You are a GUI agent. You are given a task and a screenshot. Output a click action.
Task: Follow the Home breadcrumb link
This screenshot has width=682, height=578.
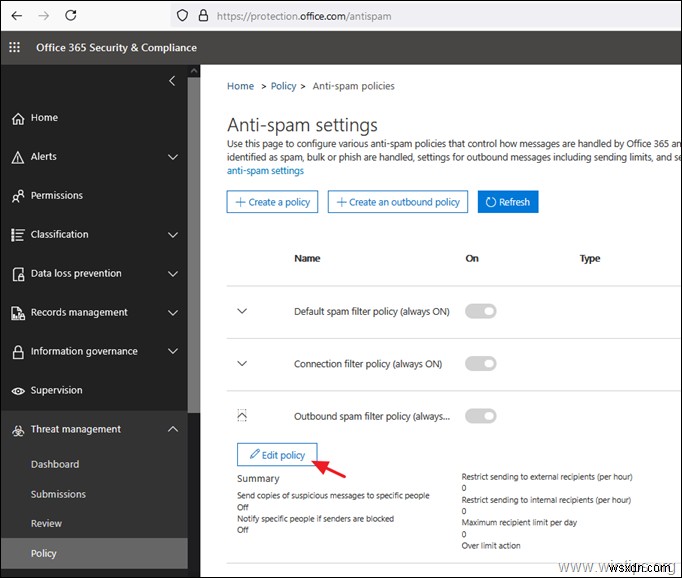(241, 86)
